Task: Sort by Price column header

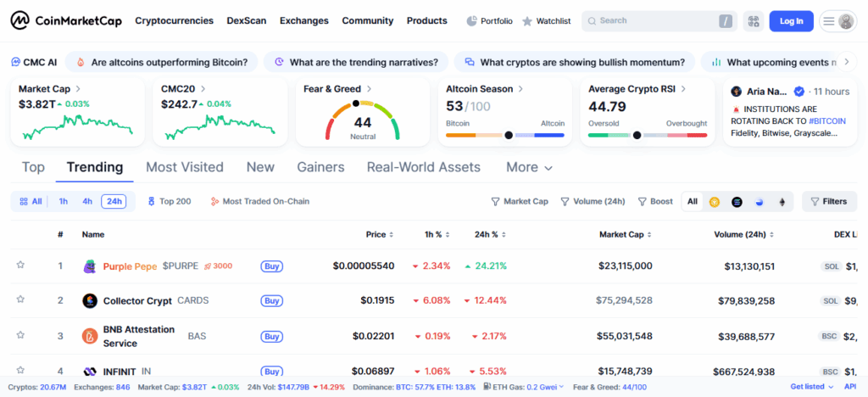Action: [380, 235]
